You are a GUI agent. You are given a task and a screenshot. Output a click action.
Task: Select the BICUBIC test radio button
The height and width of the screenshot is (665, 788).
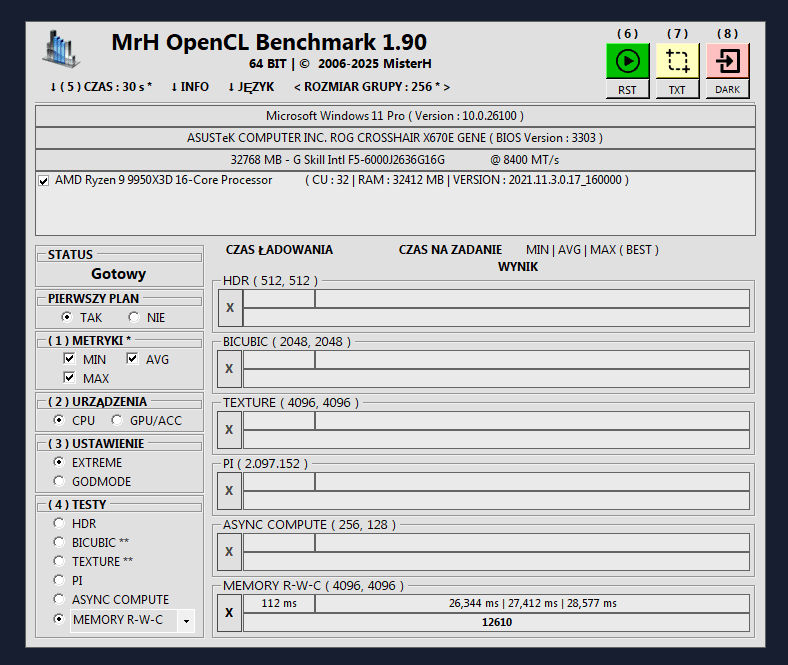point(59,542)
